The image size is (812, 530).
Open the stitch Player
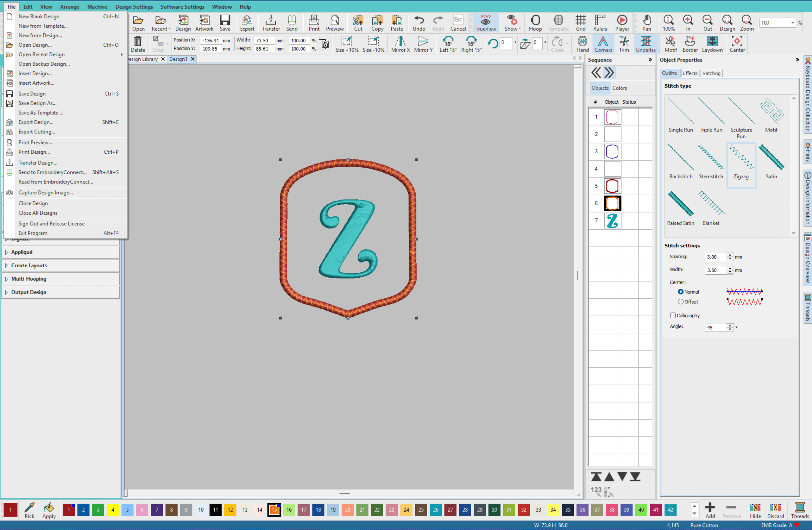[622, 23]
